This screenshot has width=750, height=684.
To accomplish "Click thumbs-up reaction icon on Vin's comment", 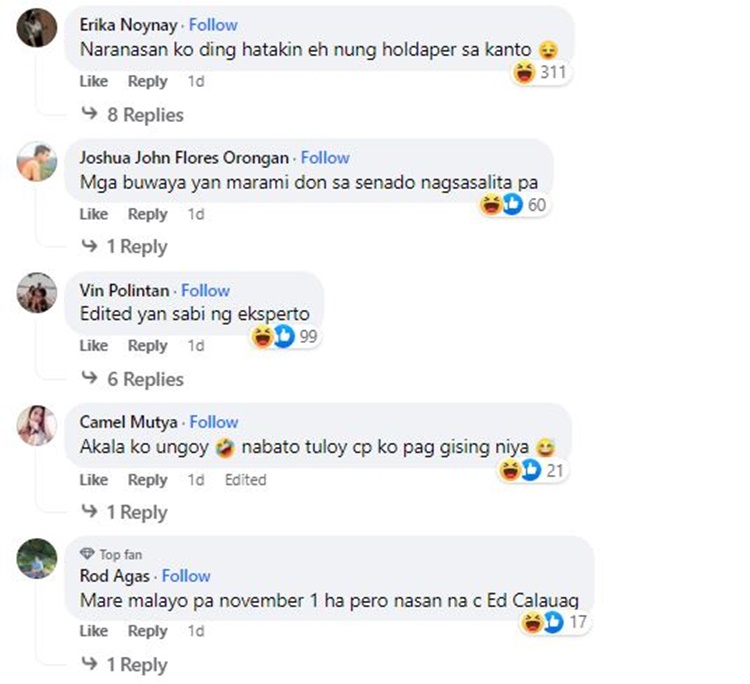I will [284, 336].
